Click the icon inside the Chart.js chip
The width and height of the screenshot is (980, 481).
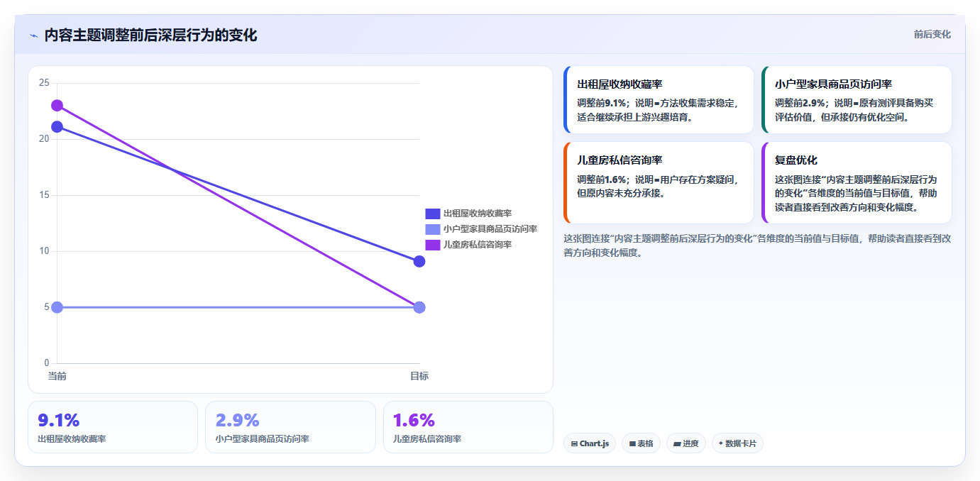click(574, 444)
